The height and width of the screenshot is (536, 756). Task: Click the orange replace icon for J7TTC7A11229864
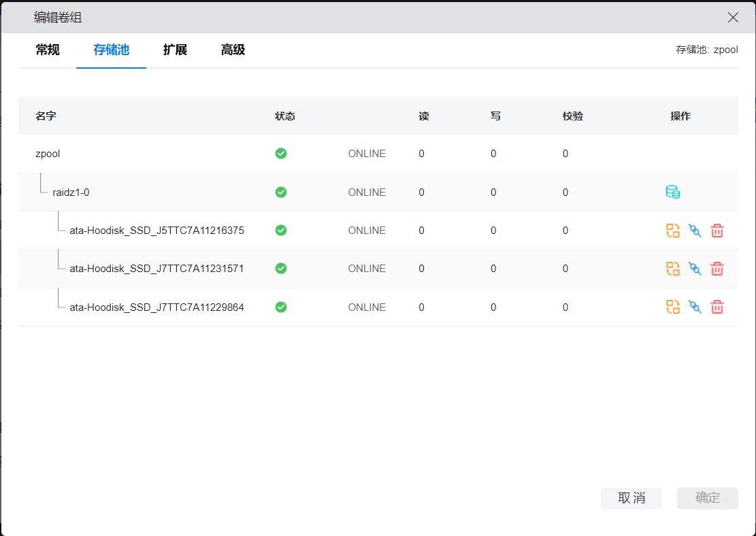click(672, 307)
